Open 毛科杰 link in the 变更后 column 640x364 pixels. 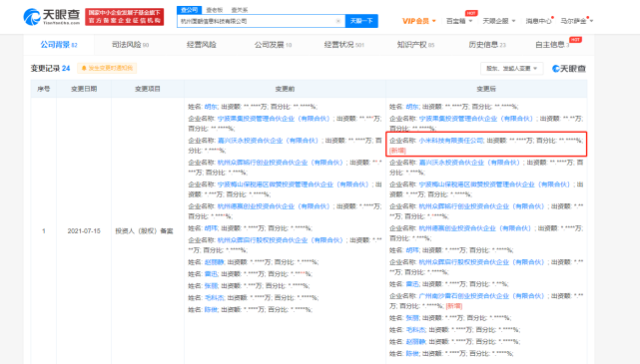coord(416,329)
